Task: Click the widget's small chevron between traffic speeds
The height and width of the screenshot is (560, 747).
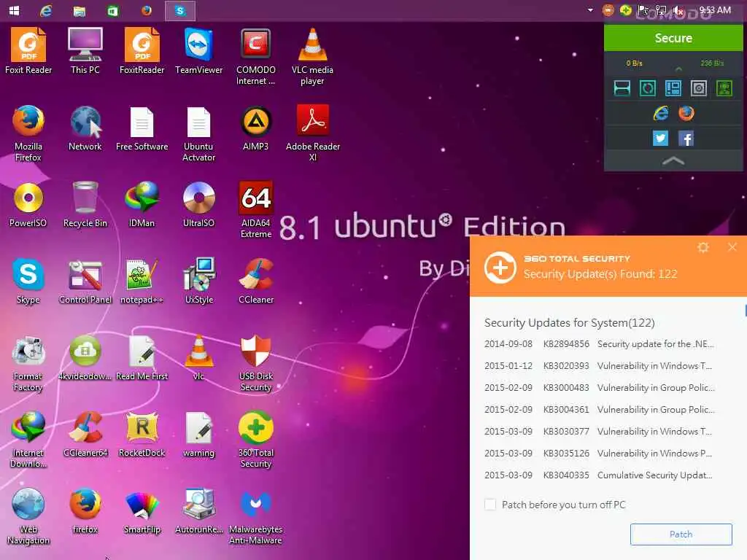Action: click(x=678, y=69)
